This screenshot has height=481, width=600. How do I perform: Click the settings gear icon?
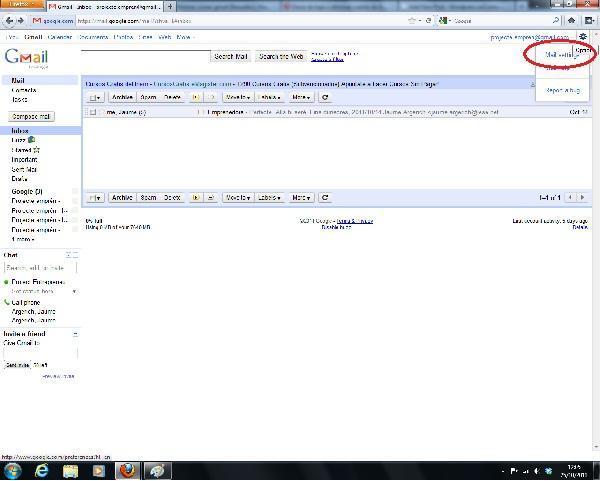584,37
